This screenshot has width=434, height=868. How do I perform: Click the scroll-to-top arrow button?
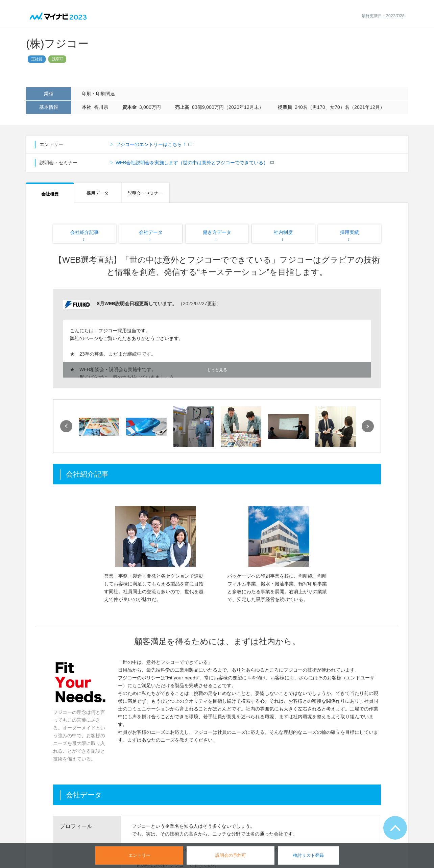[395, 827]
